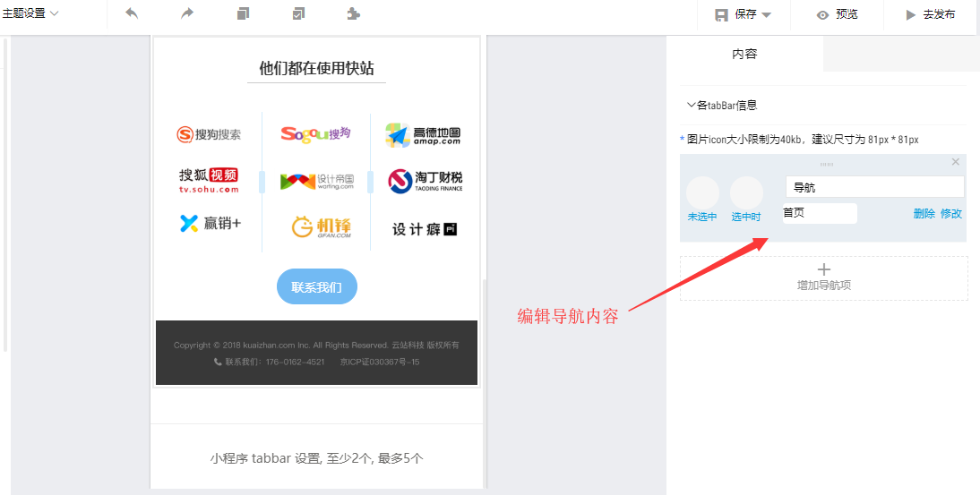The width and height of the screenshot is (980, 495).
Task: Click 增加导航项 to add navigation item
Action: pos(823,277)
